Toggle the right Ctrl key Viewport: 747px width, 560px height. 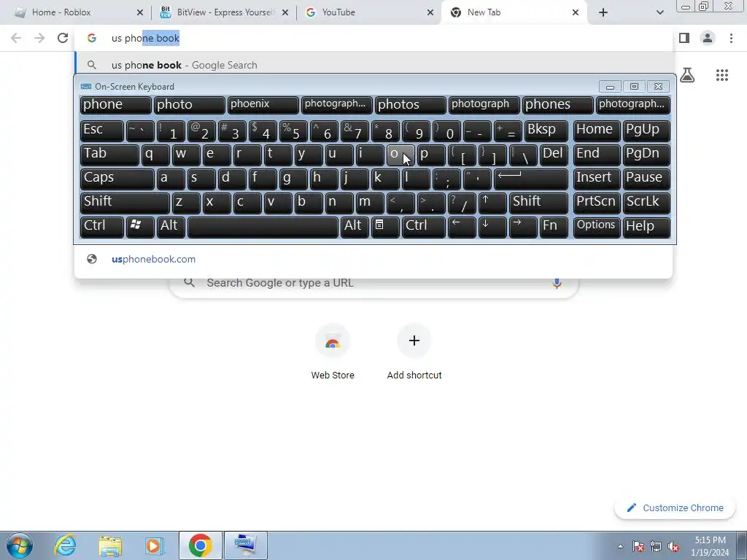424,227
